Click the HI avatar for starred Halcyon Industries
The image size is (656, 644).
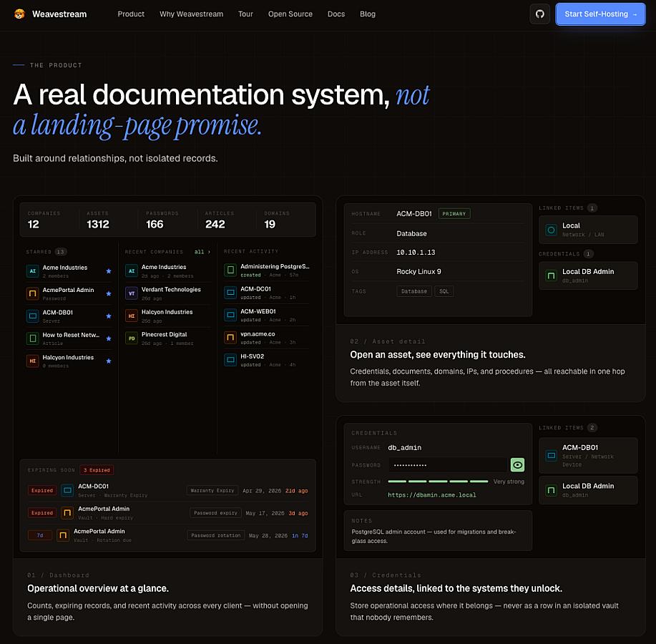(x=33, y=361)
